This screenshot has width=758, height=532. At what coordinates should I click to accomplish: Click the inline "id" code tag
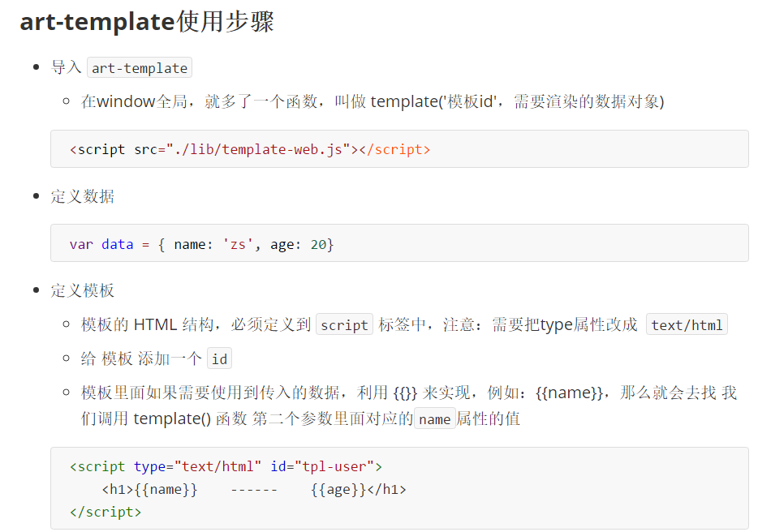(x=219, y=359)
